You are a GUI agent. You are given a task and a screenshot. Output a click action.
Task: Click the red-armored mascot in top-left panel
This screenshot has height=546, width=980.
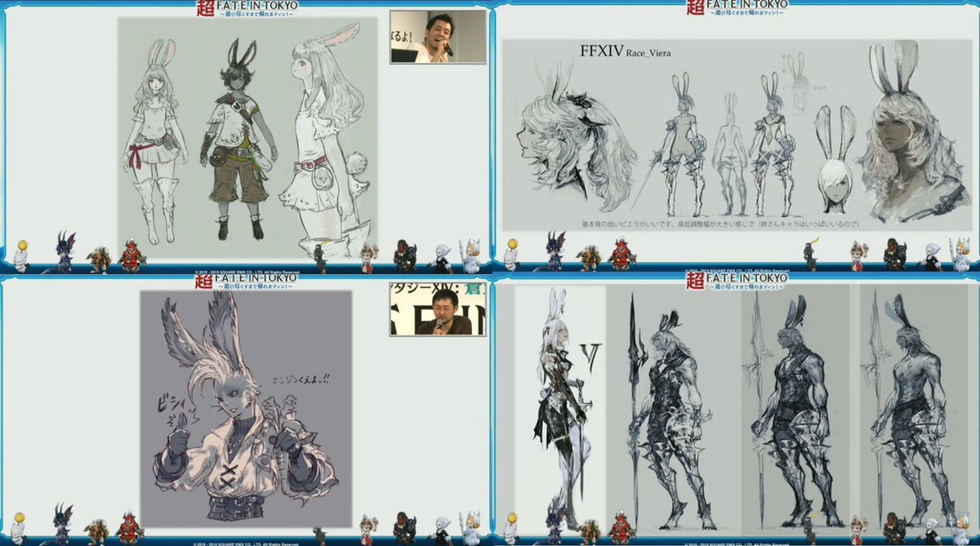pos(131,255)
